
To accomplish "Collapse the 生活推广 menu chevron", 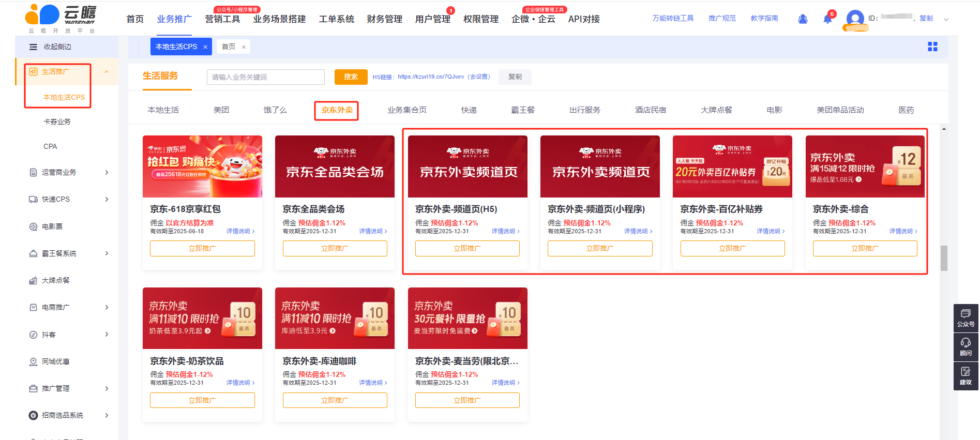I will tap(107, 72).
